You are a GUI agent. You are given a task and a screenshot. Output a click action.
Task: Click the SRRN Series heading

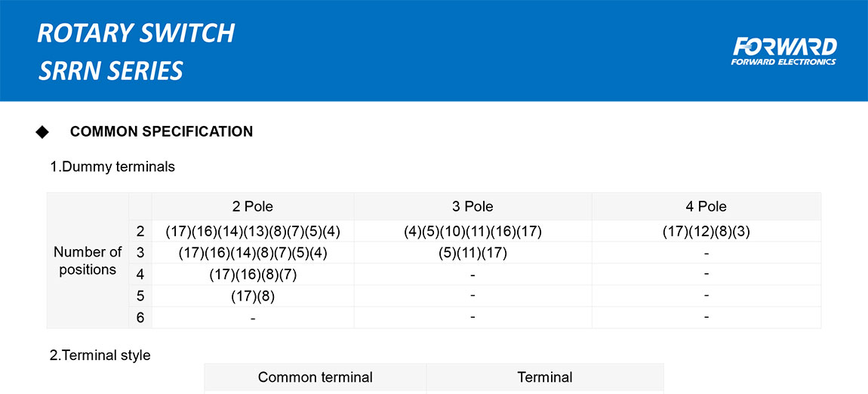pyautogui.click(x=111, y=71)
